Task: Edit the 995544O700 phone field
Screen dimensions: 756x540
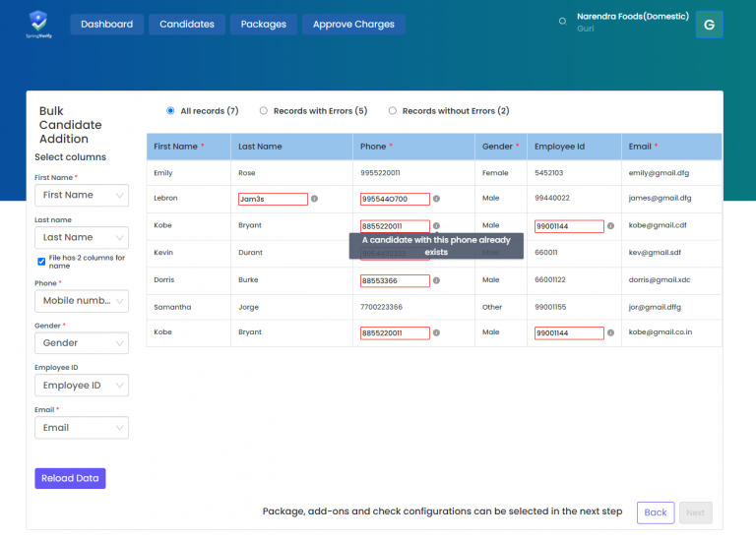Action: [x=395, y=199]
